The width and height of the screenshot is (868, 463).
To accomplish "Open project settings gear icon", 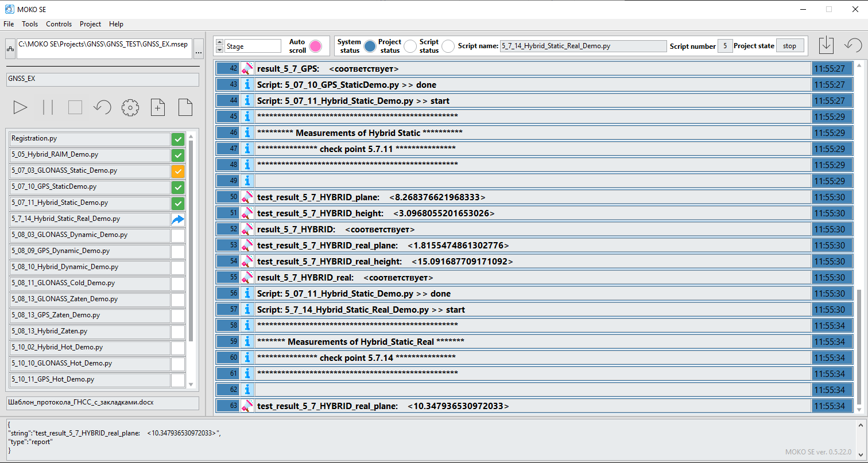I will point(130,107).
